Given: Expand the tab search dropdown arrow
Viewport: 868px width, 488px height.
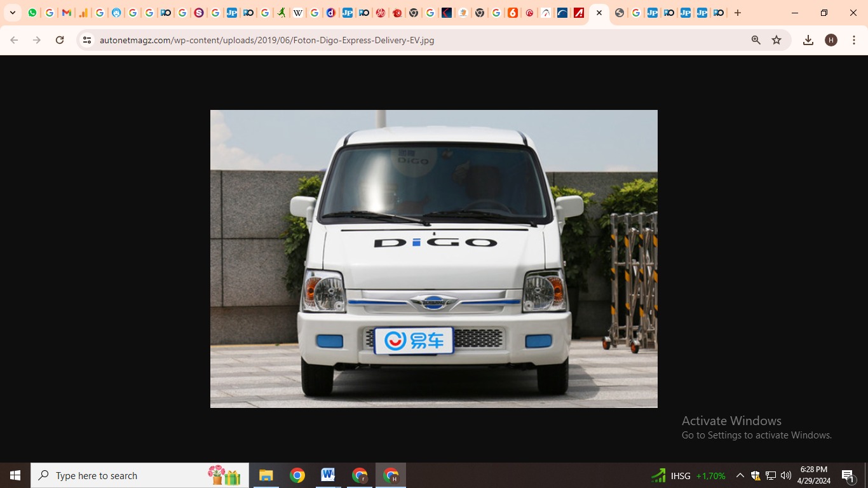Looking at the screenshot, I should [13, 13].
